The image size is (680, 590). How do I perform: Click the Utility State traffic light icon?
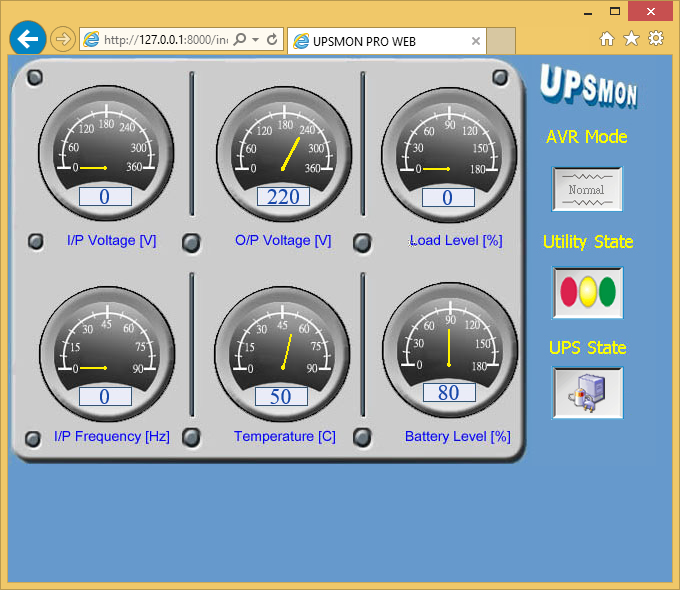(588, 293)
